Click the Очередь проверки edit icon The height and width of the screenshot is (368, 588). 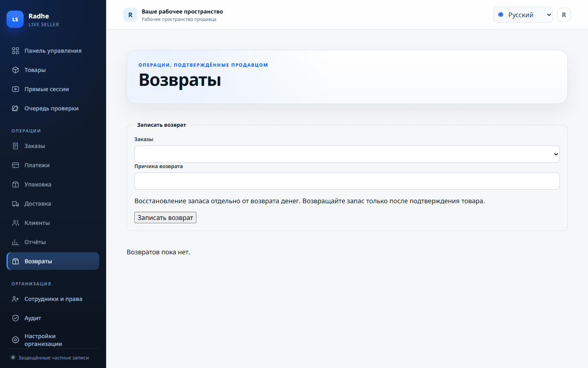16,108
